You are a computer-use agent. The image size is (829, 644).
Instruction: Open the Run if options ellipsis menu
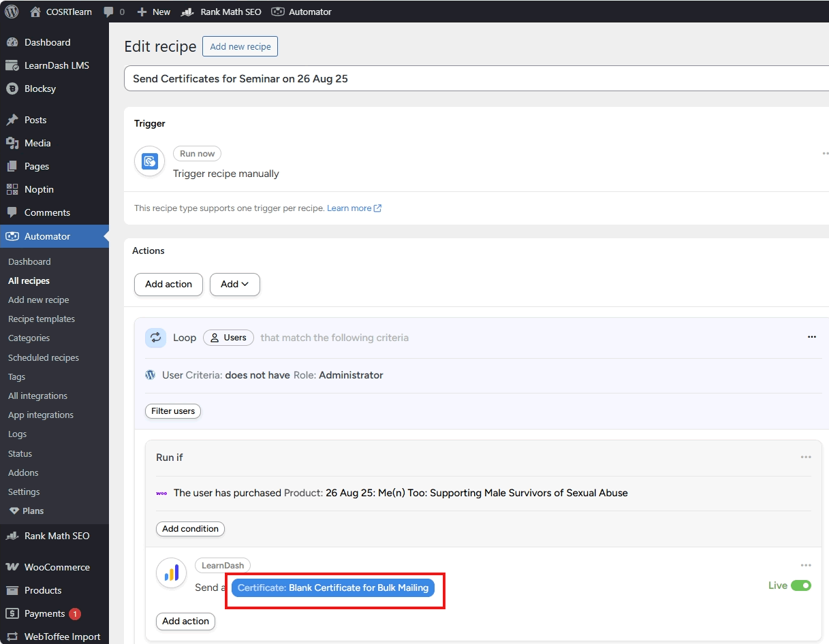point(806,457)
